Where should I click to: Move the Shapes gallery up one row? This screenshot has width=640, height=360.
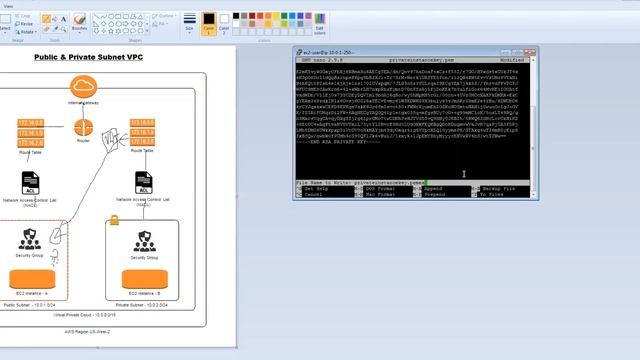(x=147, y=16)
